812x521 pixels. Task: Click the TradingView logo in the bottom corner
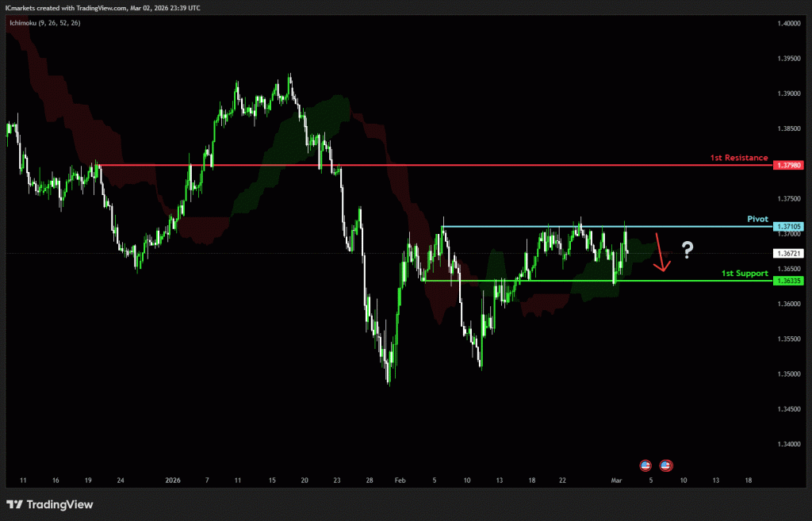pos(50,504)
